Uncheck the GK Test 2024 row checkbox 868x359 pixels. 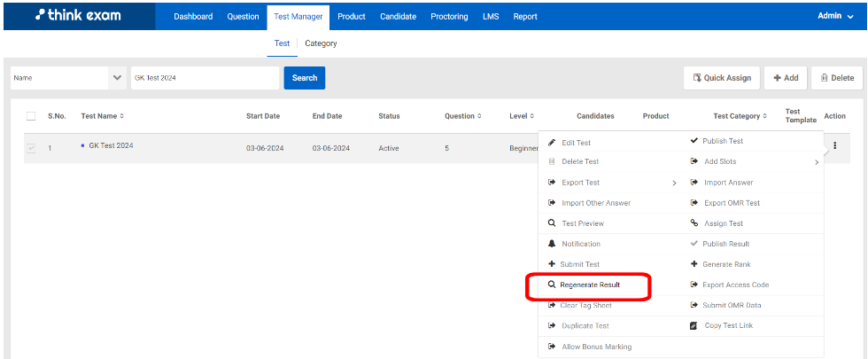coord(31,148)
